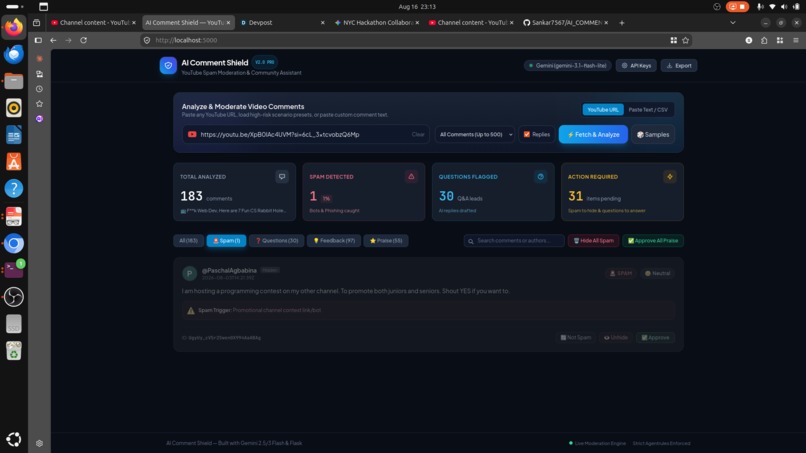This screenshot has height=453, width=806.
Task: Export the moderation results
Action: point(679,66)
